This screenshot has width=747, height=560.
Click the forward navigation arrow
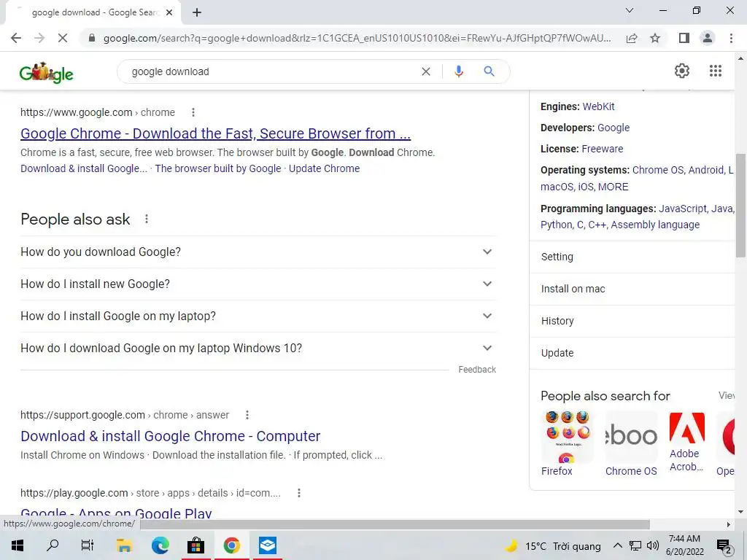(39, 38)
